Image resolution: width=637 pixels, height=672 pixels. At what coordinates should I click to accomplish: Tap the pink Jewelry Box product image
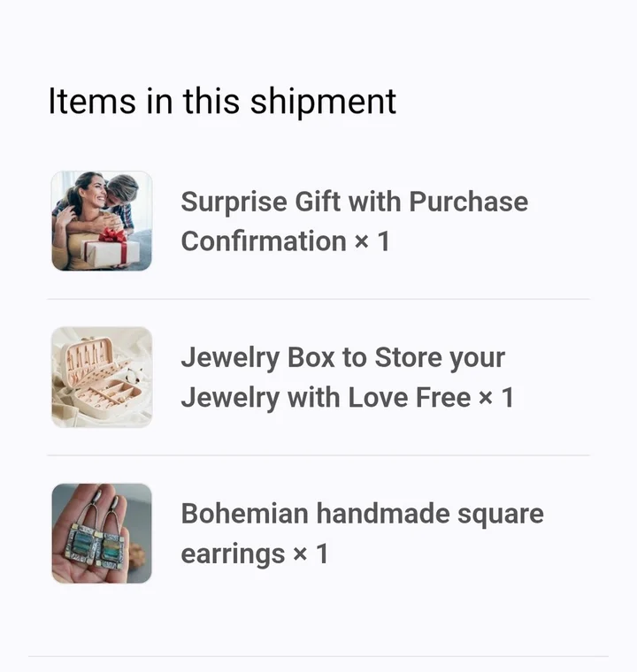click(x=102, y=378)
